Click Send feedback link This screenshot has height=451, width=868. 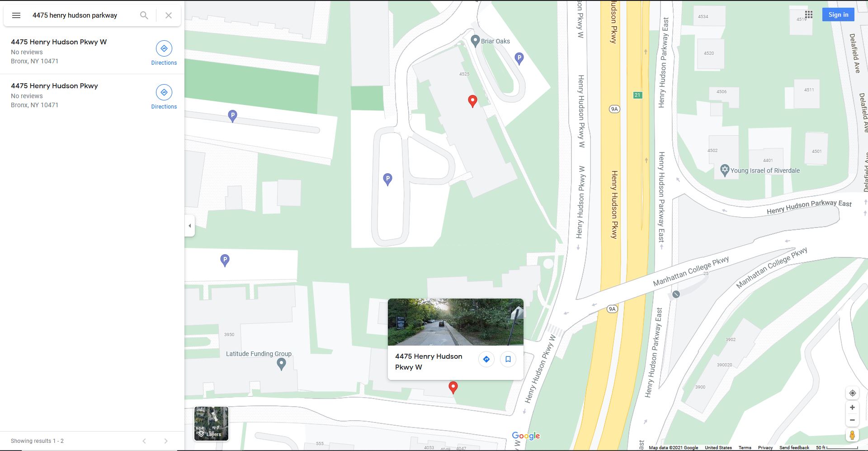pyautogui.click(x=794, y=448)
